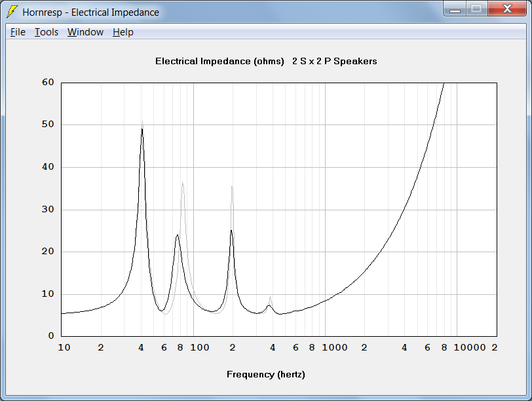Click the 'Hornresp - Electrical Impedance' title text
Image resolution: width=532 pixels, height=401 pixels.
pyautogui.click(x=90, y=12)
